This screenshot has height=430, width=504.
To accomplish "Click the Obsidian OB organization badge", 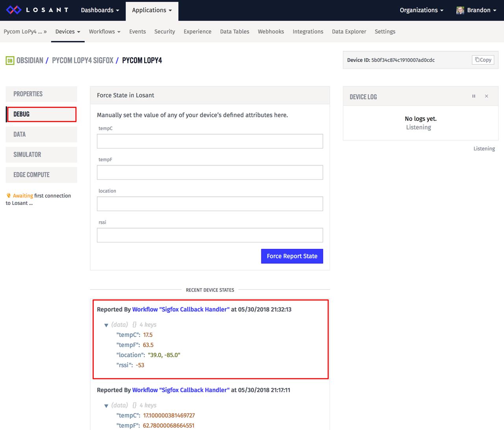I will [10, 61].
